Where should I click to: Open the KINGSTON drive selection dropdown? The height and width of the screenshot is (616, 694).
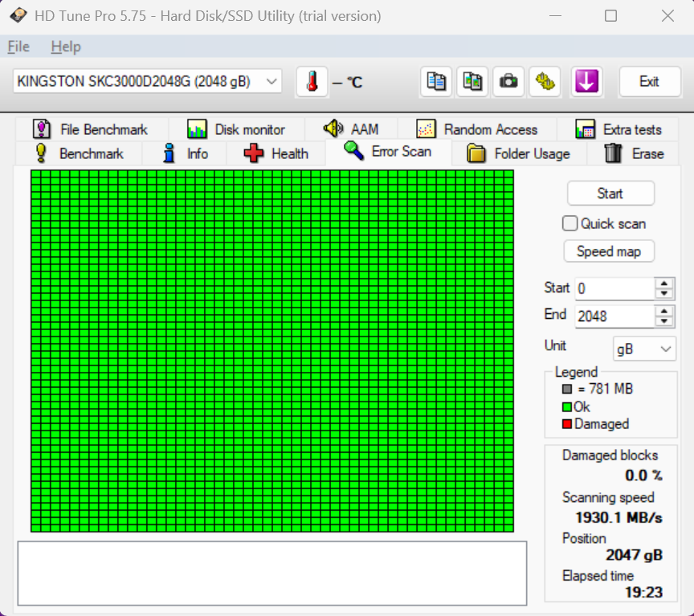147,81
